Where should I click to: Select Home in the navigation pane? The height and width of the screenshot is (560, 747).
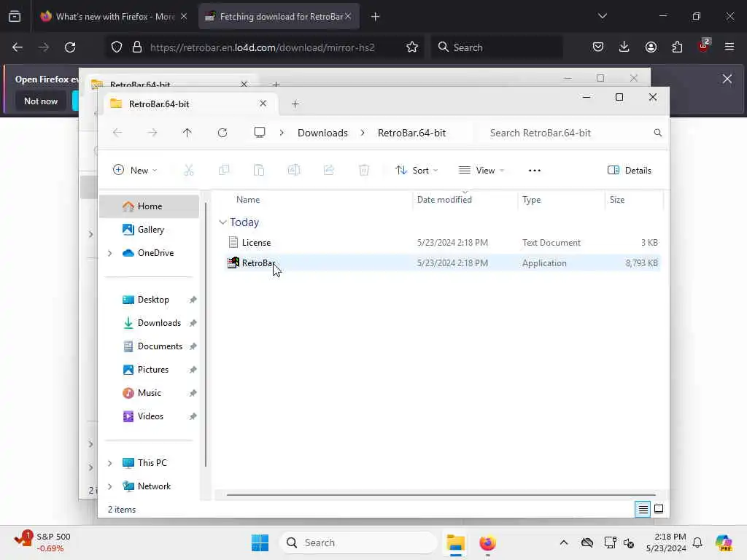point(149,206)
